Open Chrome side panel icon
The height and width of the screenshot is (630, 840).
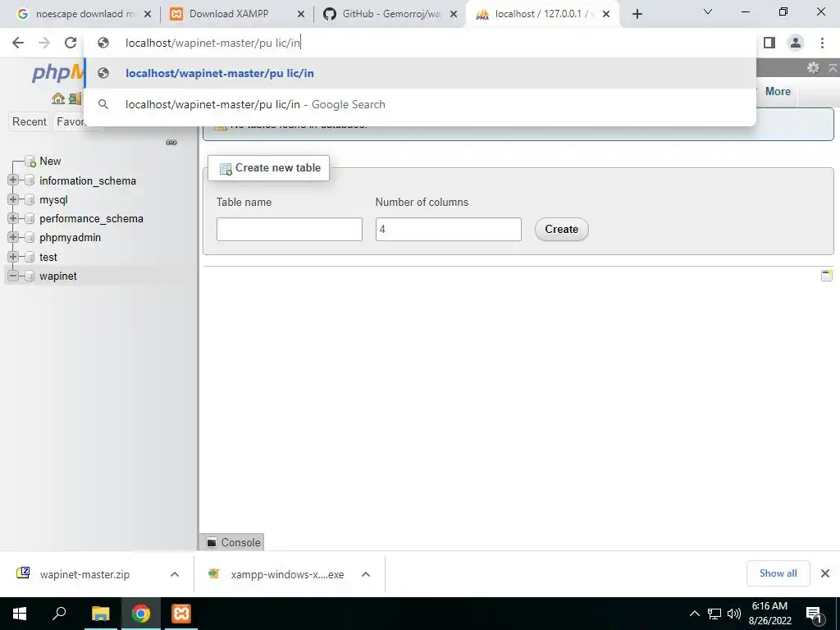click(769, 43)
